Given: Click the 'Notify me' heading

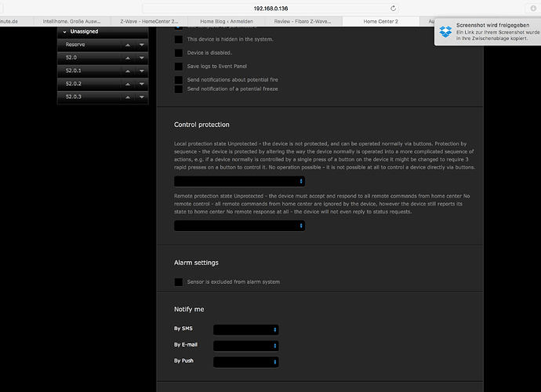Looking at the screenshot, I should click(189, 309).
